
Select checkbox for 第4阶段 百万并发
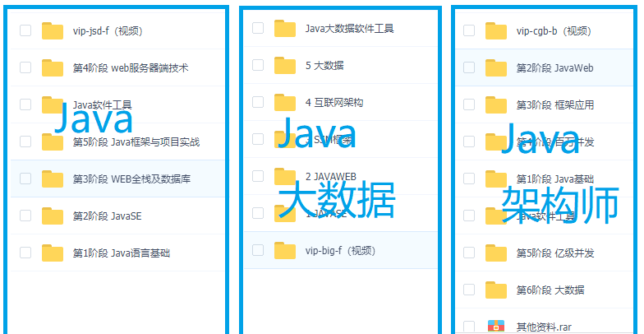(469, 141)
